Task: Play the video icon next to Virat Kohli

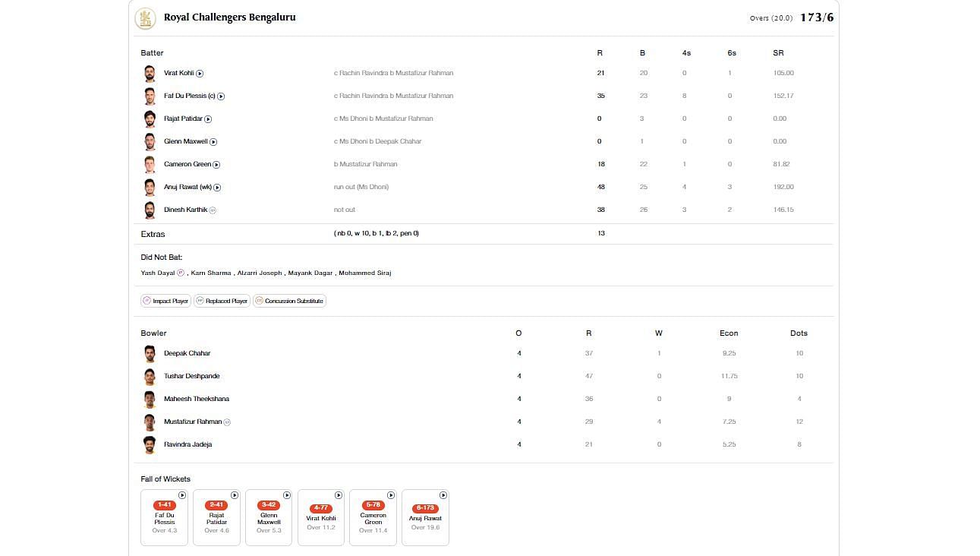Action: pyautogui.click(x=200, y=74)
